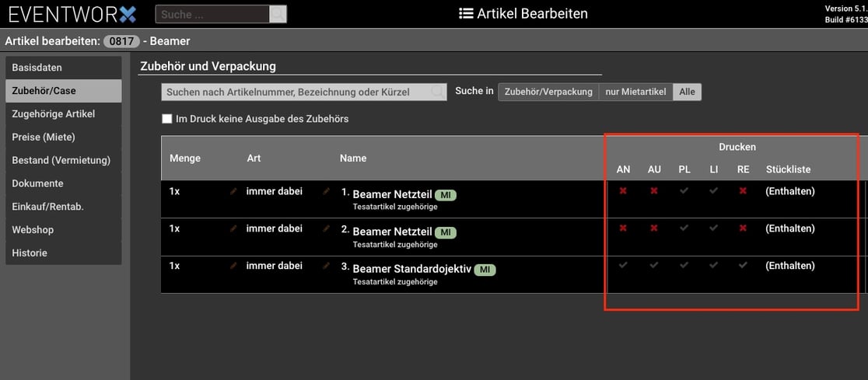This screenshot has width=868, height=380.
Task: Click the search icon in accessory search field
Action: (438, 92)
